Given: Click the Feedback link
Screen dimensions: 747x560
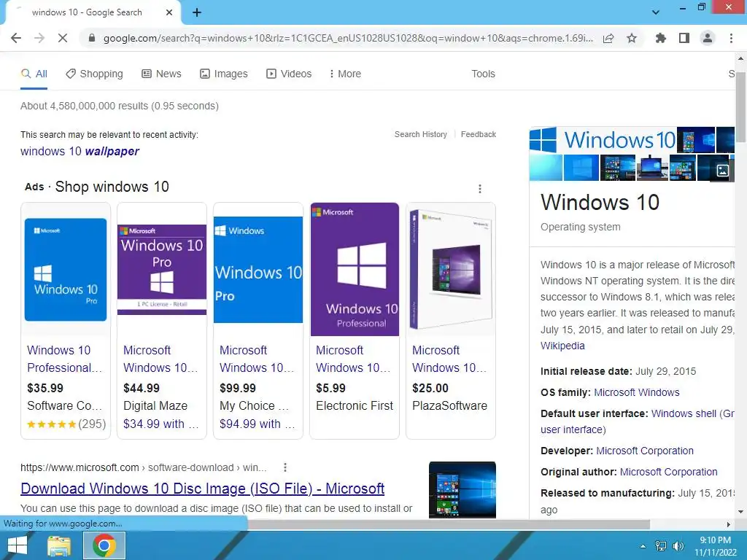Looking at the screenshot, I should tap(479, 134).
